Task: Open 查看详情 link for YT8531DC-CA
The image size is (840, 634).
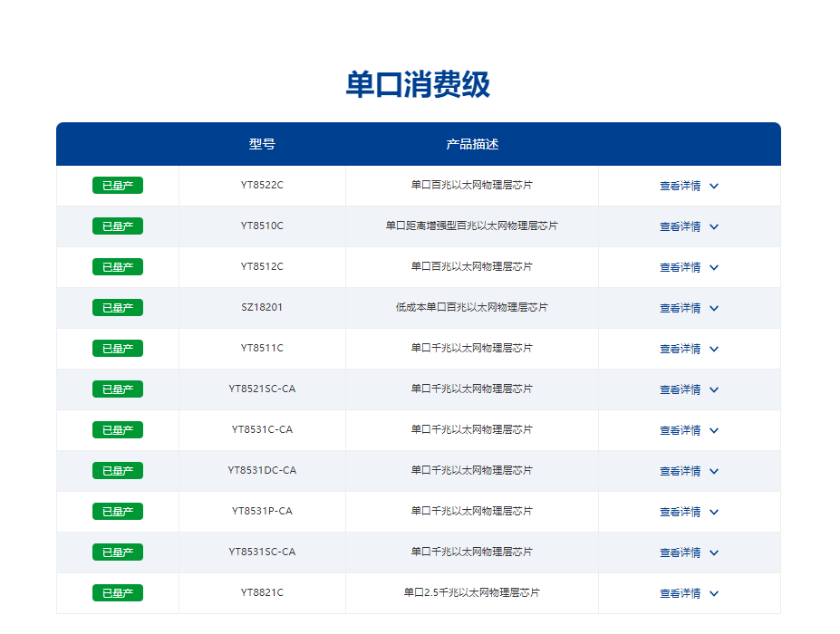Action: pyautogui.click(x=680, y=471)
